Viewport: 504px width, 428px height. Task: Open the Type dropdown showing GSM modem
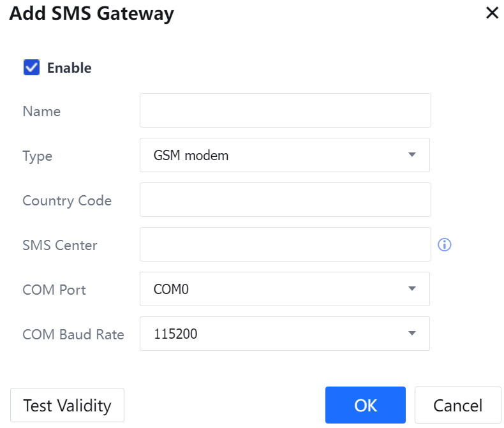coord(285,155)
